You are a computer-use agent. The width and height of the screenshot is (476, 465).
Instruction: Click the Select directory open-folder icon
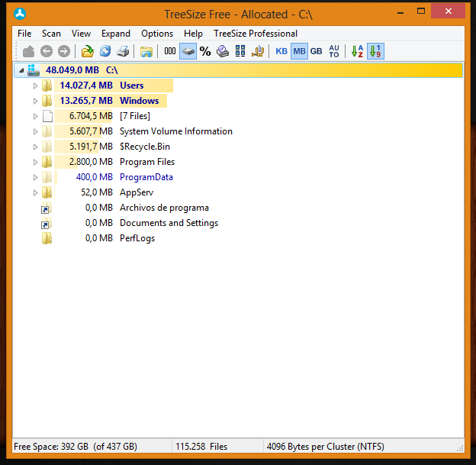point(87,51)
